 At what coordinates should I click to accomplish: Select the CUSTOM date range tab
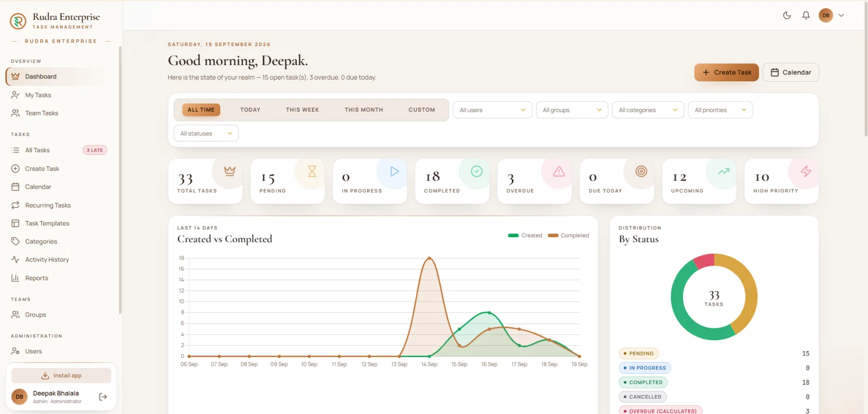[422, 109]
